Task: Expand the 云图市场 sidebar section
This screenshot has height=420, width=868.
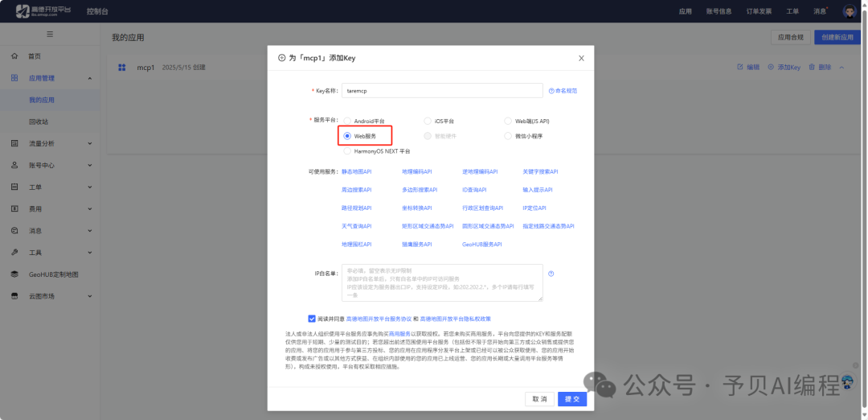Action: 90,296
